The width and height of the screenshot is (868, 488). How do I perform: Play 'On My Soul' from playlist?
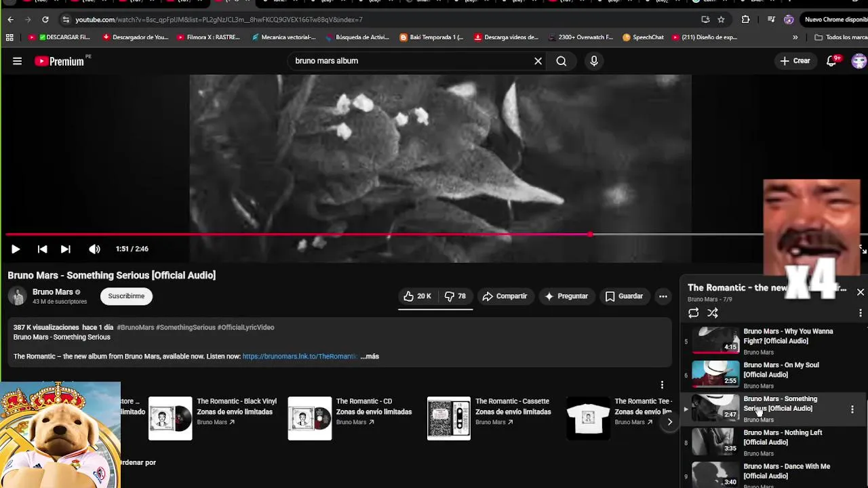click(x=773, y=375)
